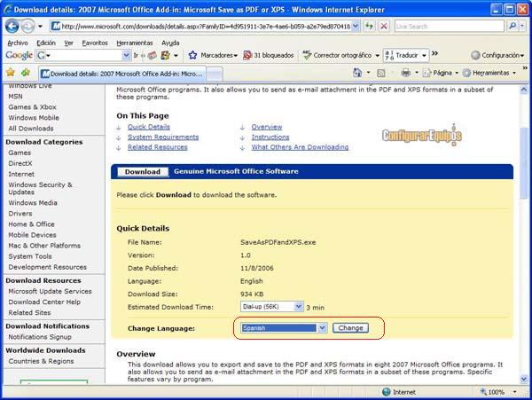Open Windows Mobile sidebar link
532x400 pixels.
(x=34, y=118)
